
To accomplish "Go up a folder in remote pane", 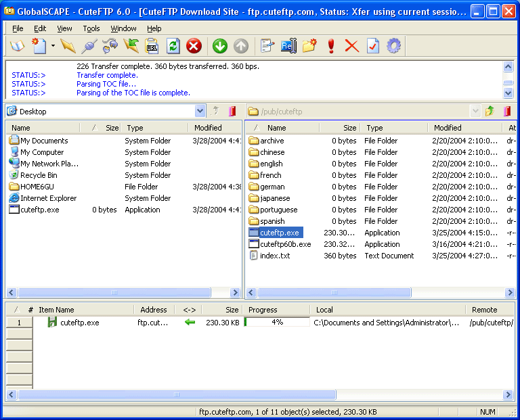I will (490, 111).
